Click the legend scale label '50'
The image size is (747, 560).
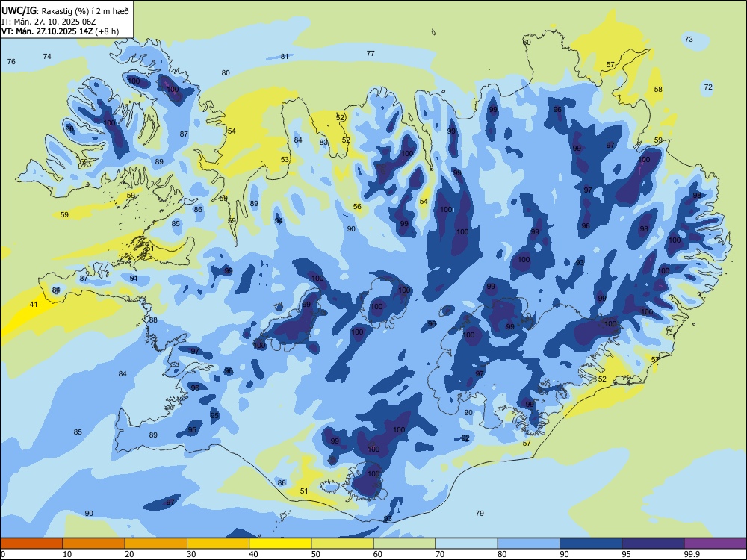pyautogui.click(x=315, y=554)
